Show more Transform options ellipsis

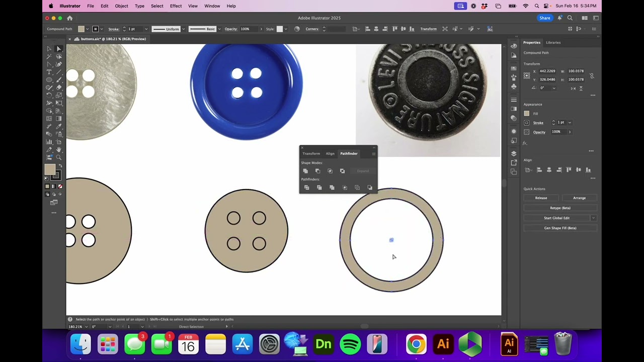tap(593, 95)
